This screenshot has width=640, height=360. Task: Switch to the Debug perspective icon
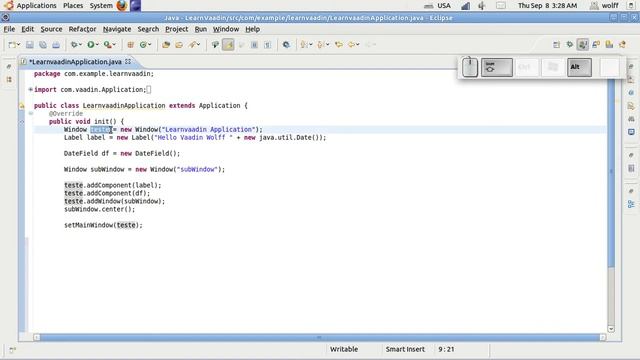tap(570, 45)
